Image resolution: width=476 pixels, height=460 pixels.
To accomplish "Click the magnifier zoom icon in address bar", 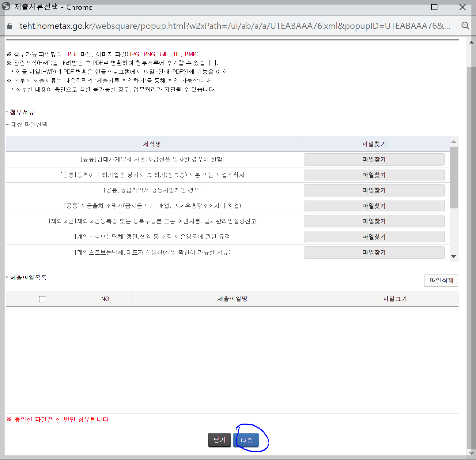I will pos(465,26).
